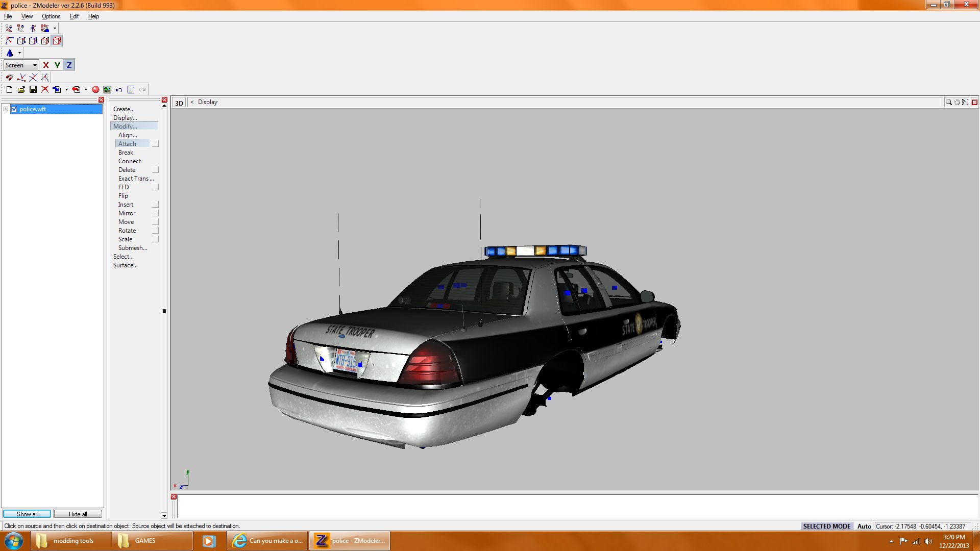This screenshot has height=551, width=980.
Task: Click the Import (blue arrow) toolbar icon
Action: click(x=57, y=89)
